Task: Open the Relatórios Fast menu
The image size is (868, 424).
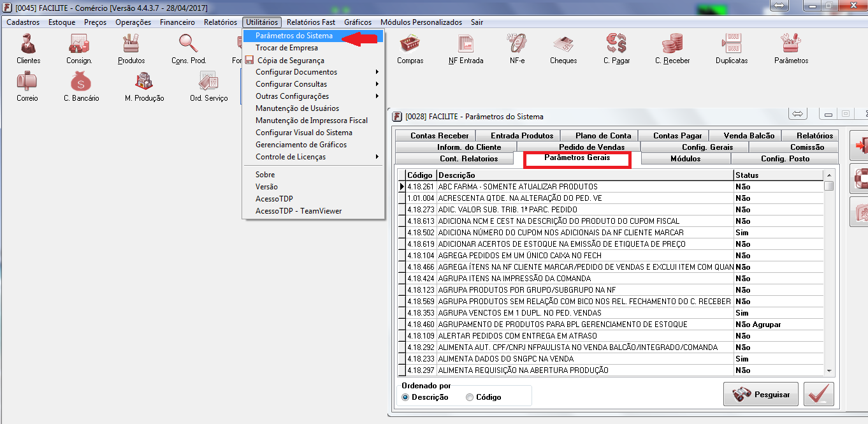Action: [x=311, y=22]
